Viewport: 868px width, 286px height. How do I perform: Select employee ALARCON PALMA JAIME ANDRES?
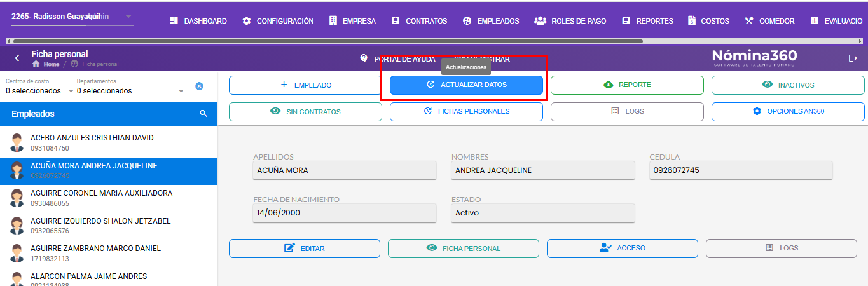tap(109, 277)
